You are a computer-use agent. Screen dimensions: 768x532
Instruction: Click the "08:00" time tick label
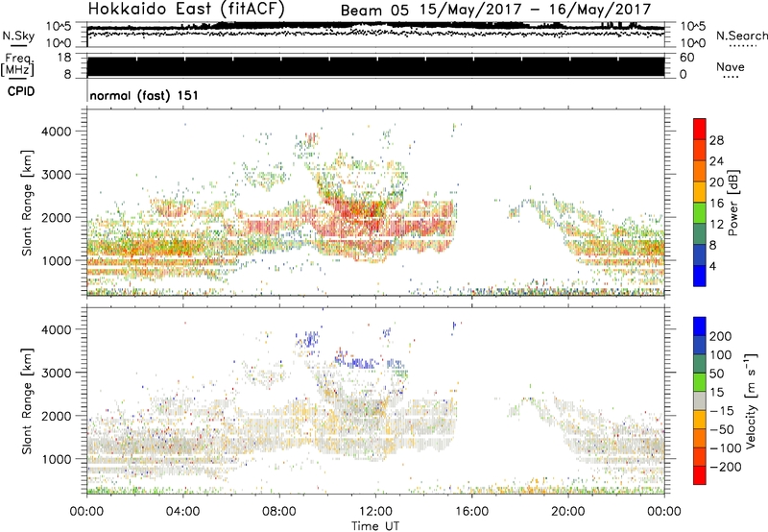(279, 512)
